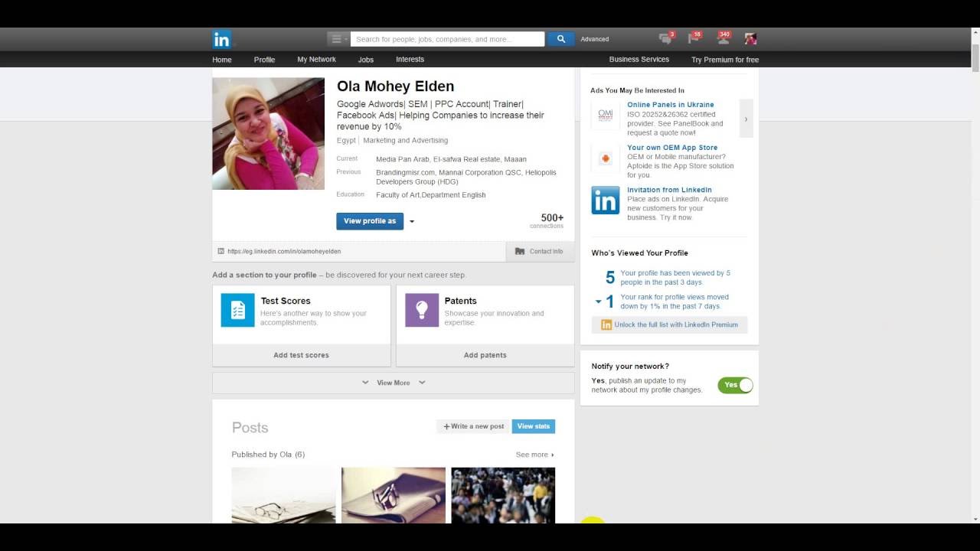
Task: Click Unlock the full list with LinkedIn Premium
Action: [676, 324]
